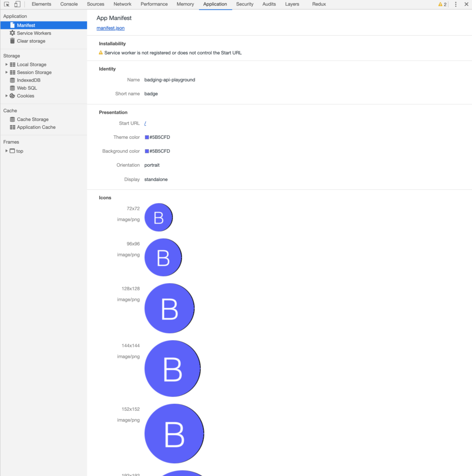Follow the Start URL slash link
472x476 pixels.
point(145,123)
